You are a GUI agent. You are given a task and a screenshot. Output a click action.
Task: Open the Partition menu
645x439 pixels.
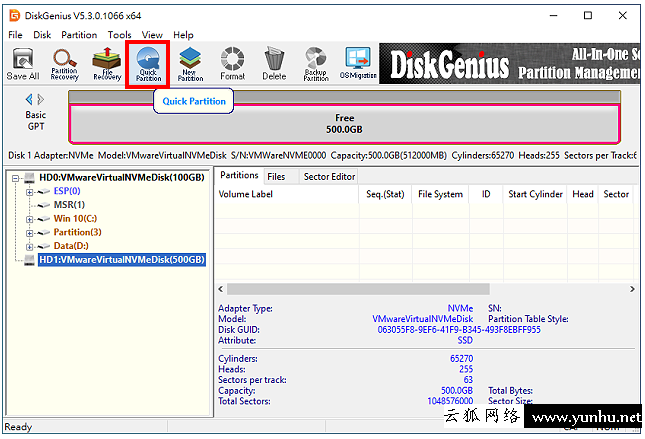(x=79, y=35)
